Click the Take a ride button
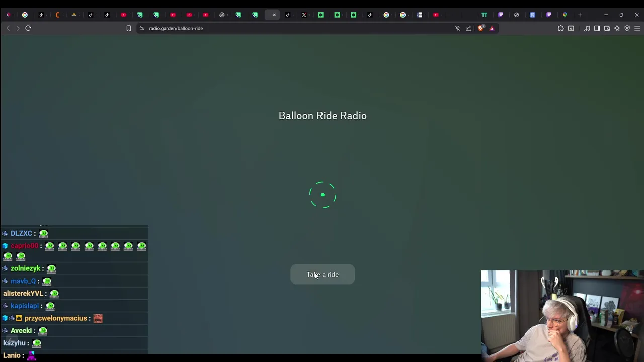 click(x=323, y=275)
